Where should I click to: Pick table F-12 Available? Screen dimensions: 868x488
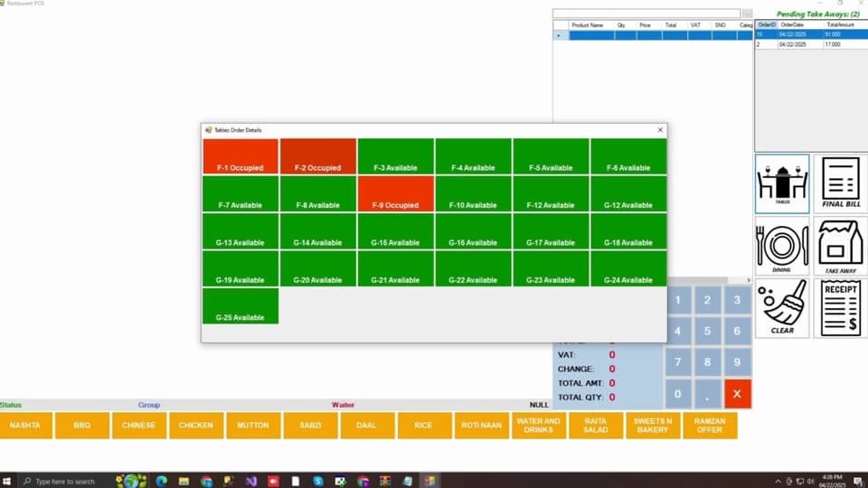[551, 194]
